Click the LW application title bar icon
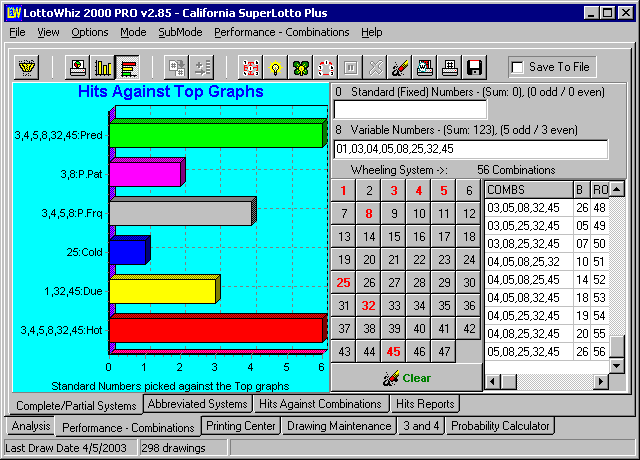The height and width of the screenshot is (460, 640). click(13, 13)
